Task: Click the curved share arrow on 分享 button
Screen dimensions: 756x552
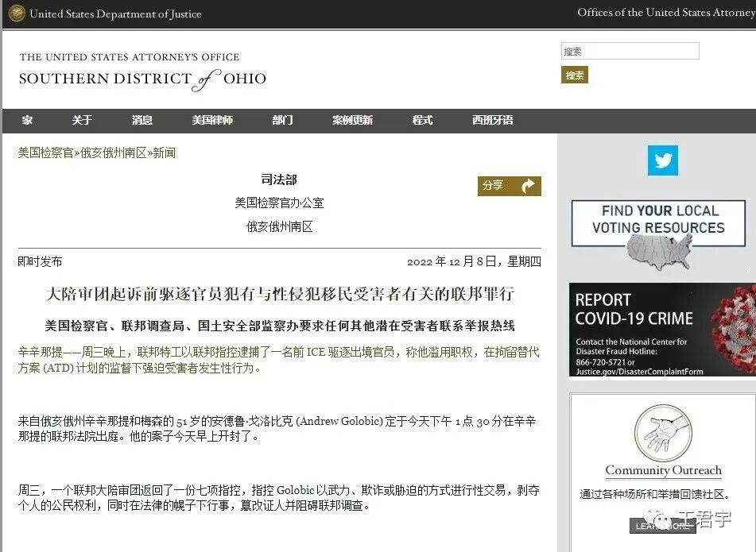Action: click(x=527, y=185)
